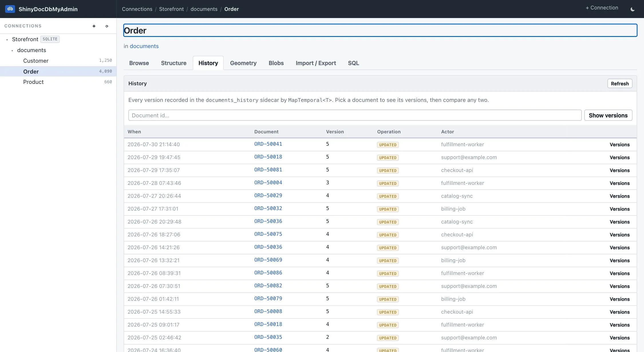Open ORD-50036 from the version 5 row
644x352 pixels.
[x=268, y=221]
